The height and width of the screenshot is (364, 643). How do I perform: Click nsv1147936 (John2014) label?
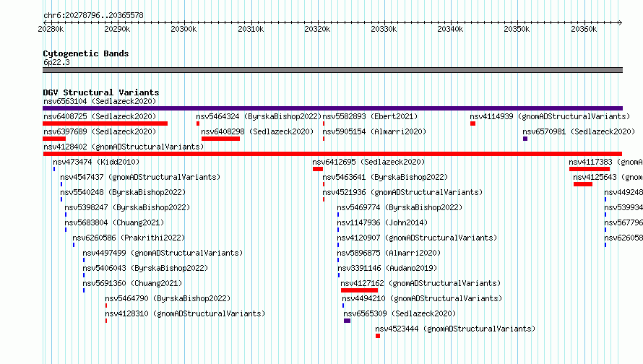click(x=383, y=222)
